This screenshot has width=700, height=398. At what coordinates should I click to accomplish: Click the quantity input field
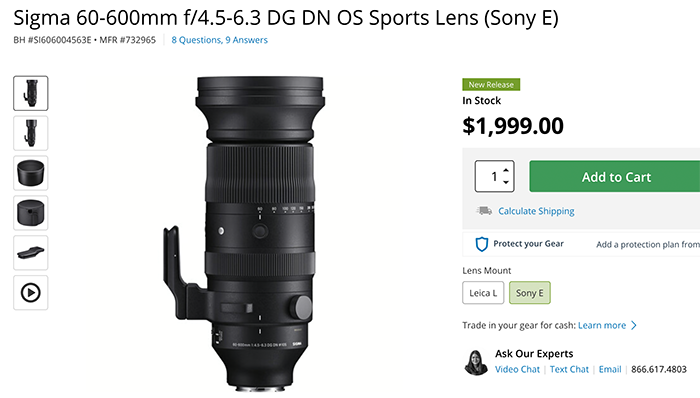pos(488,177)
